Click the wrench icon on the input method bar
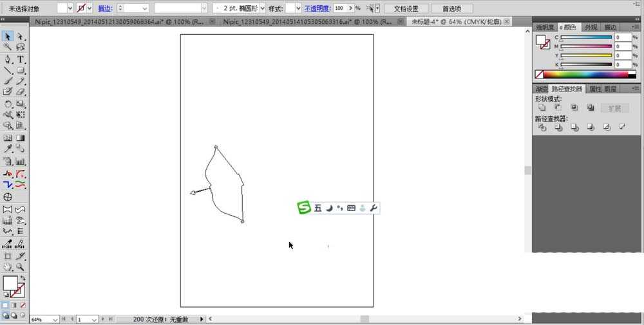 374,208
